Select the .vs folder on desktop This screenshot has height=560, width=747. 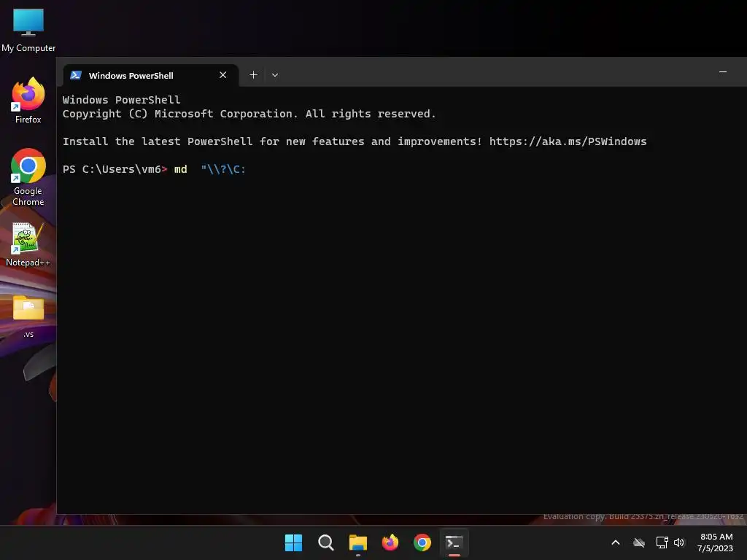click(x=28, y=316)
